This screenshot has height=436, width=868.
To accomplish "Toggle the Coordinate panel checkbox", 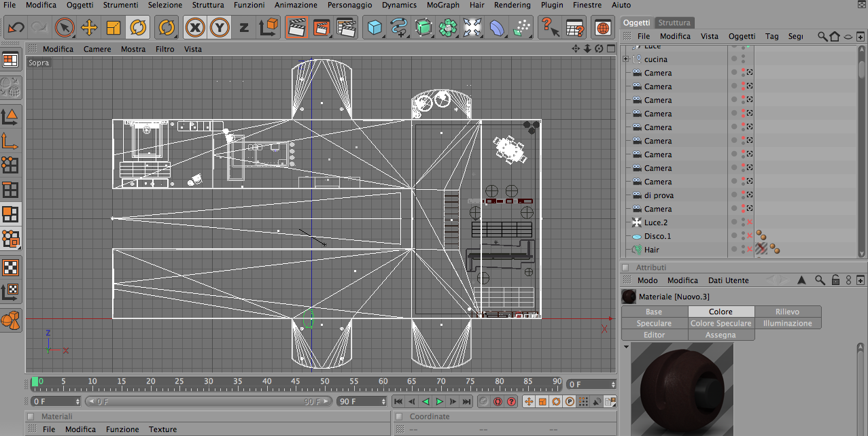I will pyautogui.click(x=398, y=416).
